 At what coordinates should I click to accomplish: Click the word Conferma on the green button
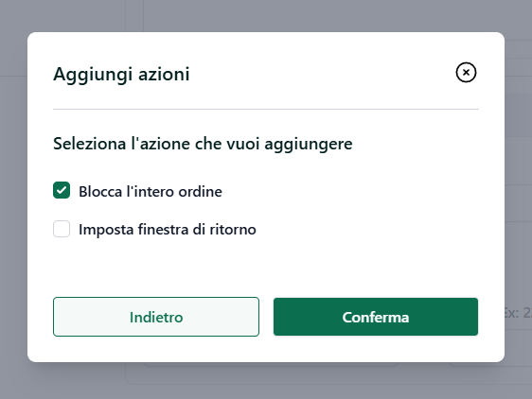[x=376, y=318]
